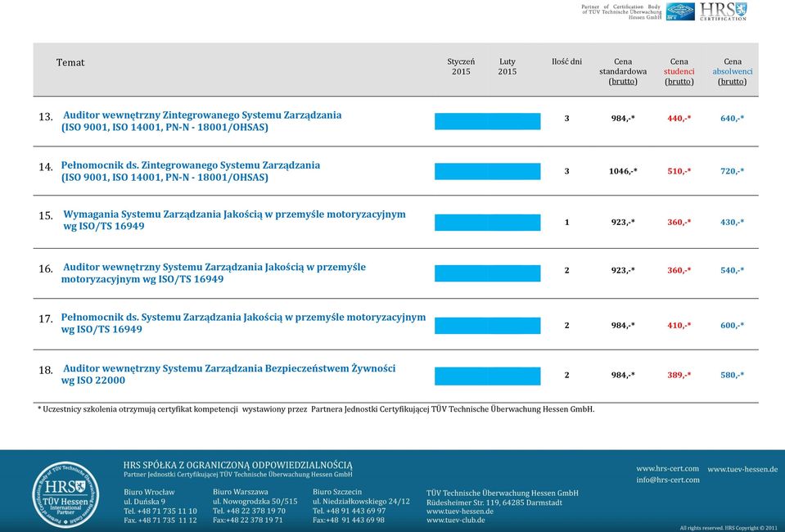The image size is (785, 532).
Task: Click www.tuev-hessen.de under Darmstadt address
Action: (x=460, y=511)
